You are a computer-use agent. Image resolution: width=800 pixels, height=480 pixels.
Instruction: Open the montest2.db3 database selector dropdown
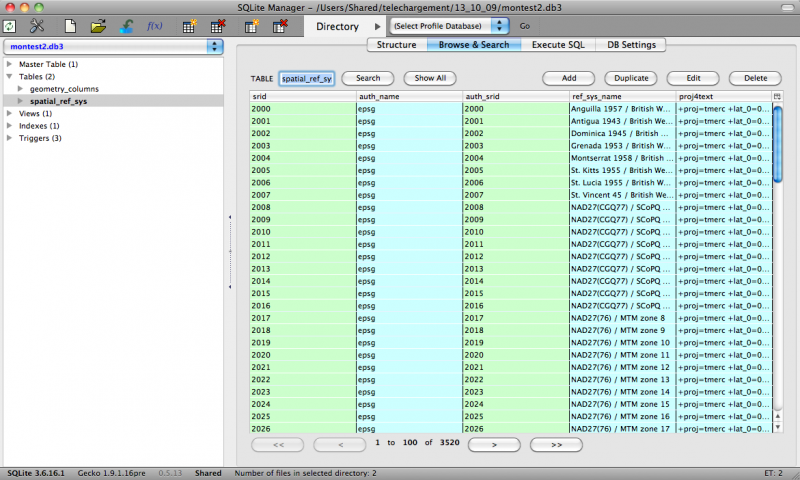tap(113, 46)
